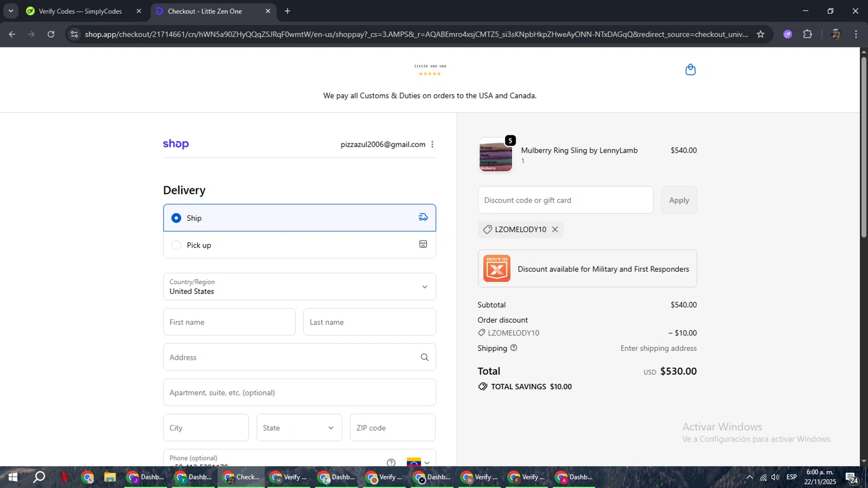Click the Shop logo
The height and width of the screenshot is (488, 868).
[176, 144]
